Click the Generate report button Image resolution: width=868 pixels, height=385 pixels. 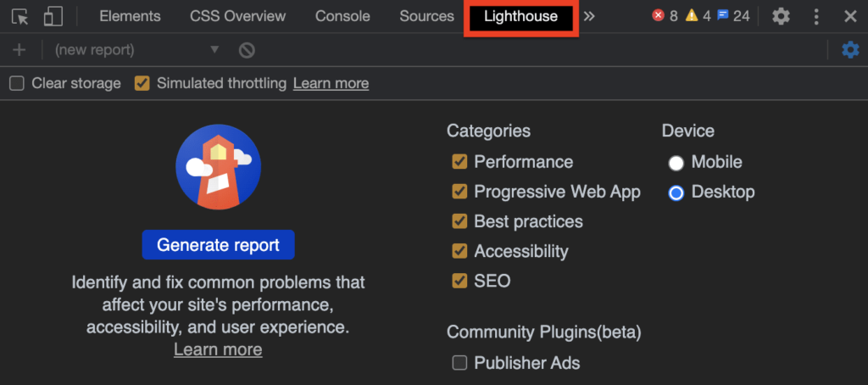point(218,245)
